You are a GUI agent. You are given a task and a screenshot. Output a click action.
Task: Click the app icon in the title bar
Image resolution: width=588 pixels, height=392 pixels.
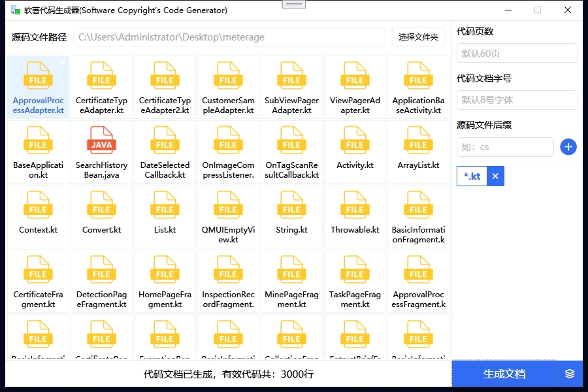pyautogui.click(x=16, y=10)
